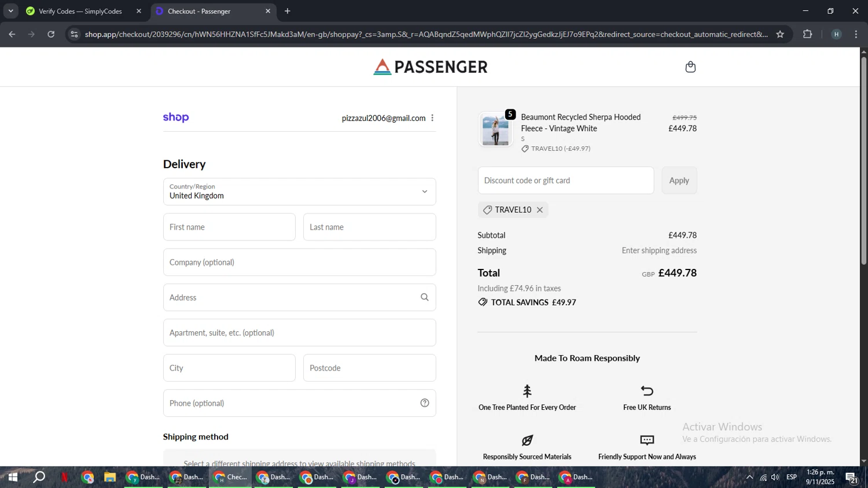Open the browser extensions menu

[808, 34]
